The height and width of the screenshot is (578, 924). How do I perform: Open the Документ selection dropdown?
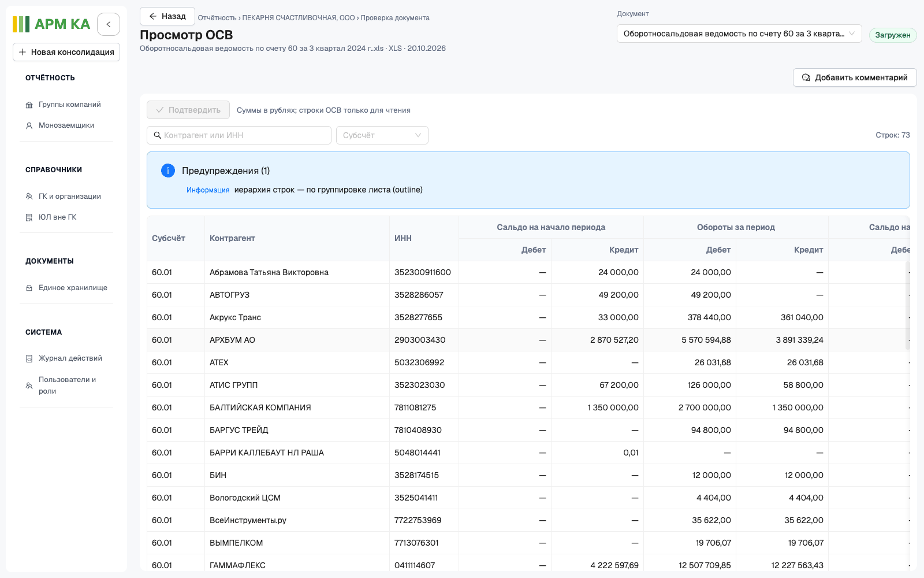pos(739,34)
